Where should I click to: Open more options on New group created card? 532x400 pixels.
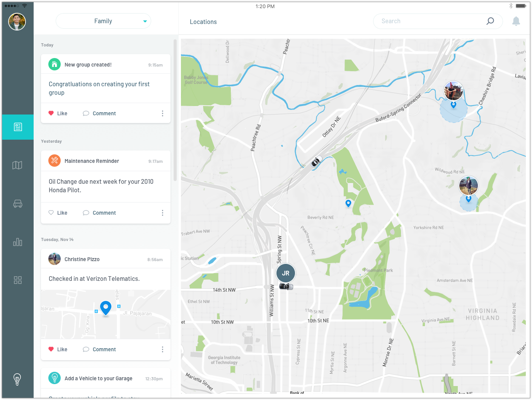(x=162, y=113)
